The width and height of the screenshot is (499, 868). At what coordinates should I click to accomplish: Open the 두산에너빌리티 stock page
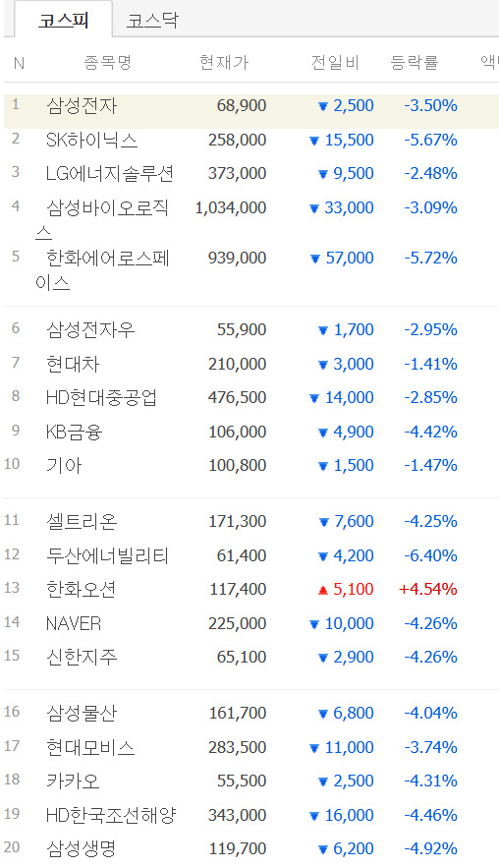(x=107, y=555)
